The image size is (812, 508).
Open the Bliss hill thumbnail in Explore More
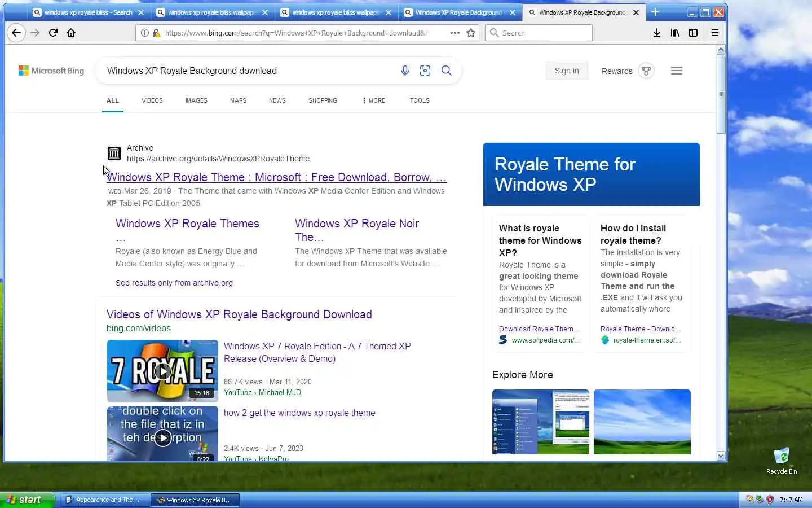click(642, 422)
